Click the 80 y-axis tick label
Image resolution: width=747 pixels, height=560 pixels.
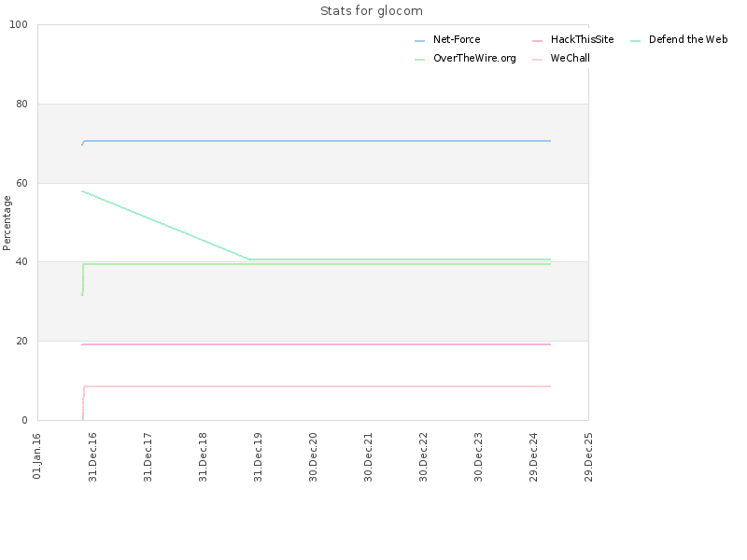coord(21,104)
